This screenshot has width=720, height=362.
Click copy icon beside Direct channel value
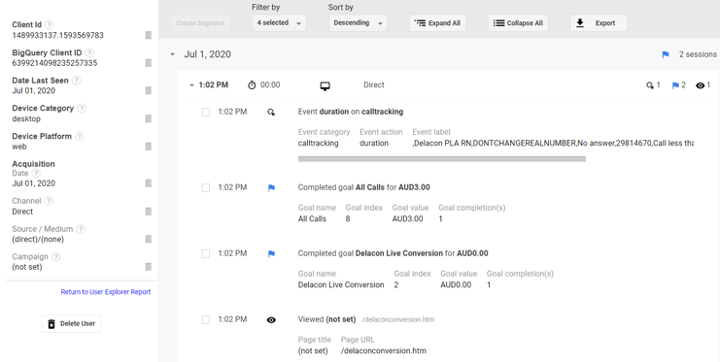148,211
